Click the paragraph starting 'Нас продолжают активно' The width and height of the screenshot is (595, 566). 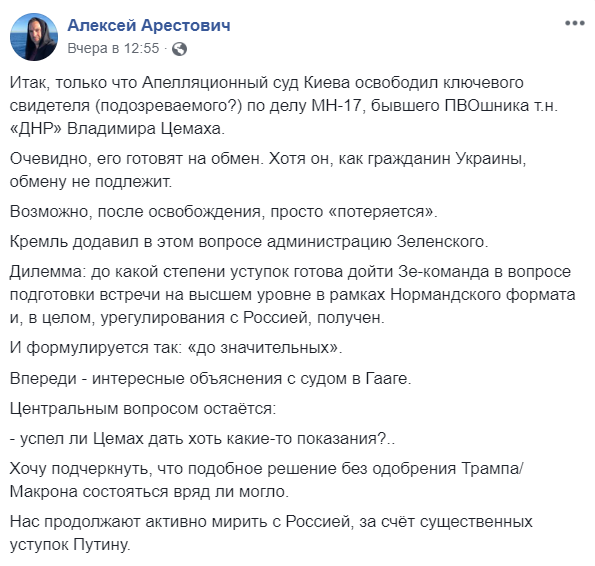click(x=271, y=533)
